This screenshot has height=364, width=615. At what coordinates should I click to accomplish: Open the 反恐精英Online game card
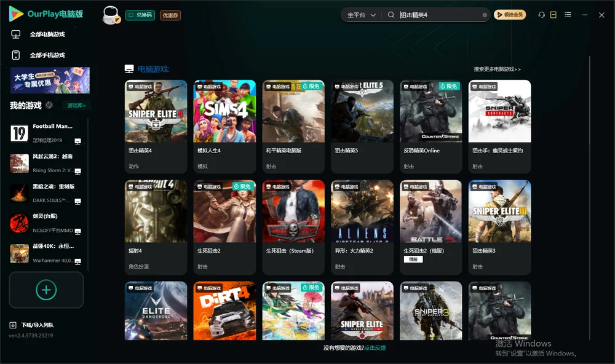coord(430,126)
